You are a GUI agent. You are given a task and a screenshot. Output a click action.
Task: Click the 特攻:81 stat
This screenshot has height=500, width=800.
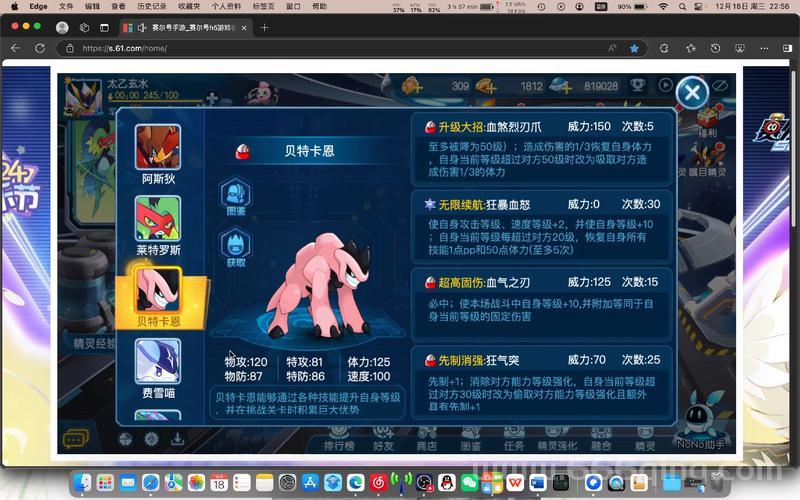[x=305, y=362]
